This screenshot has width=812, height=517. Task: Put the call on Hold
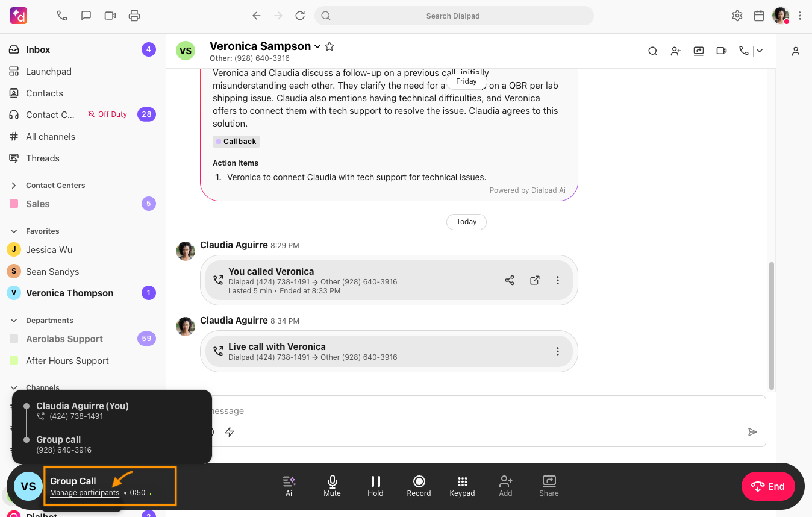375,486
